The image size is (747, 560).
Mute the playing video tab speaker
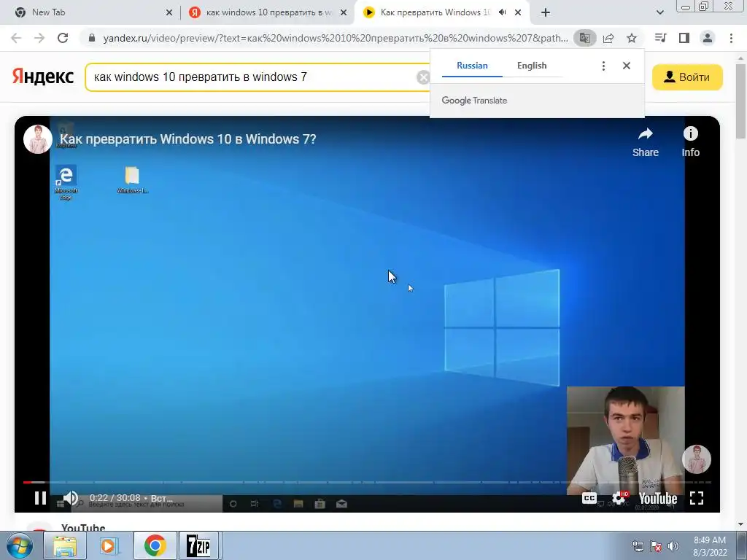502,12
